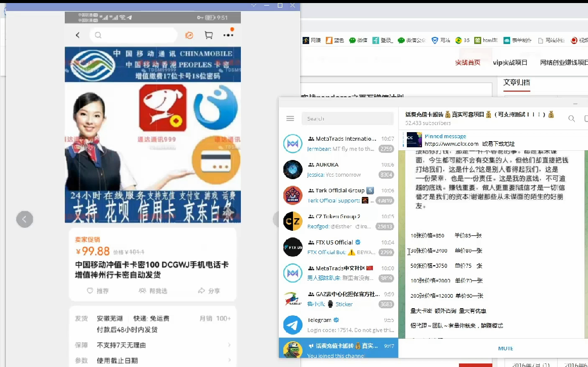Open the shopping cart icon
This screenshot has width=588, height=367.
click(x=208, y=35)
